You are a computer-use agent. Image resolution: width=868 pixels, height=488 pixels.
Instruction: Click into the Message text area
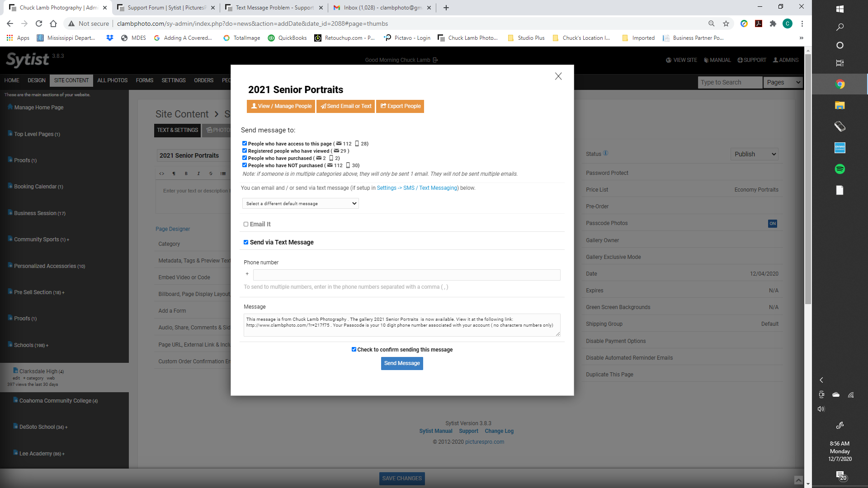pos(402,325)
